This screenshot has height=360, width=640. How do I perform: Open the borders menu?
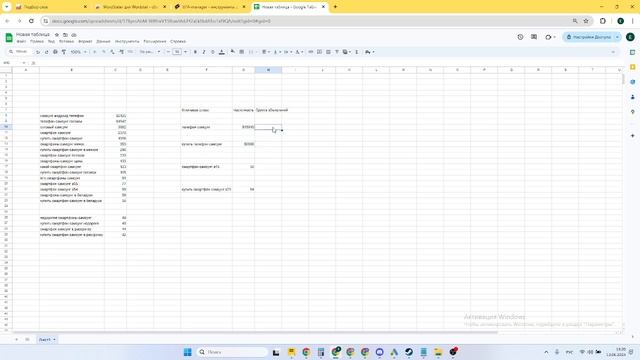point(242,52)
